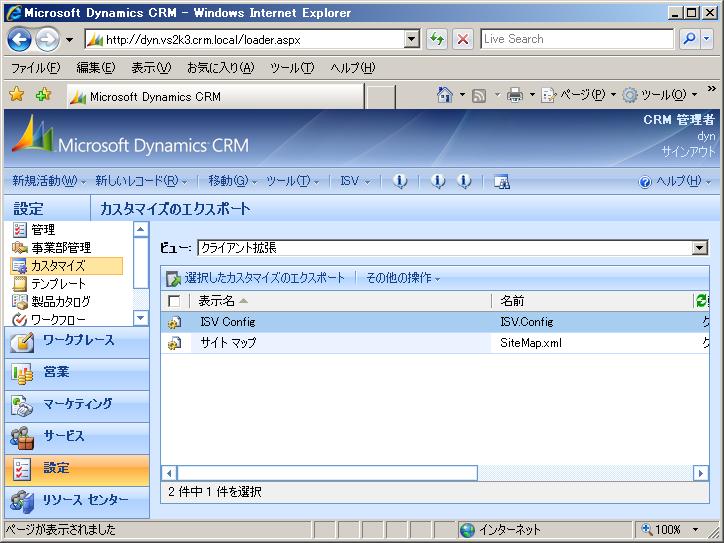The image size is (724, 543).
Task: Click the ISV Config row icon
Action: (x=174, y=322)
